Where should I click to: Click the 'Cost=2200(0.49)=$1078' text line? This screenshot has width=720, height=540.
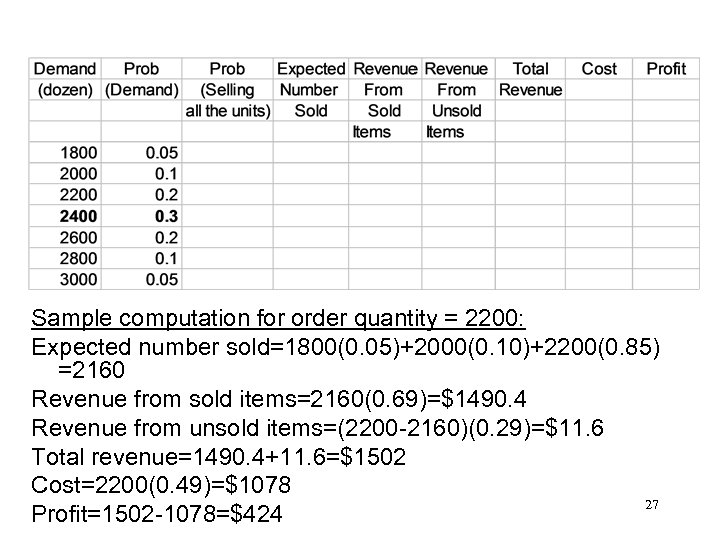[x=160, y=487]
